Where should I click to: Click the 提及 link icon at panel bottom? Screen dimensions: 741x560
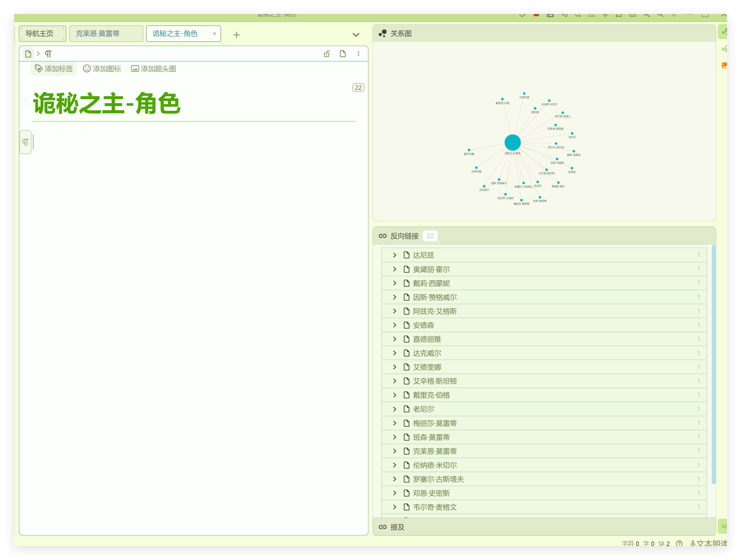[382, 527]
